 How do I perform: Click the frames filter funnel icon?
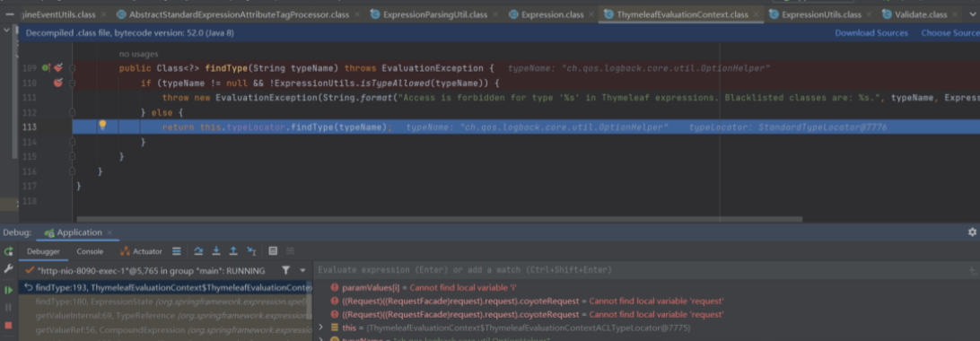coord(285,270)
